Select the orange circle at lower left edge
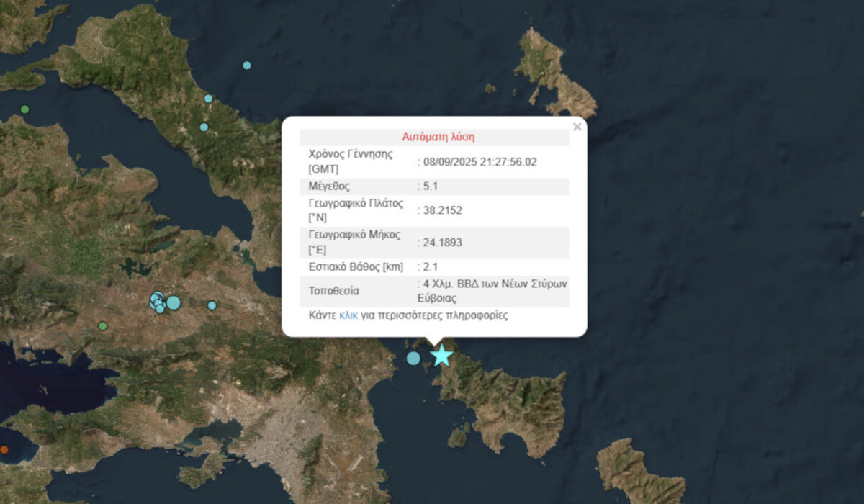This screenshot has height=504, width=864. (x=4, y=449)
